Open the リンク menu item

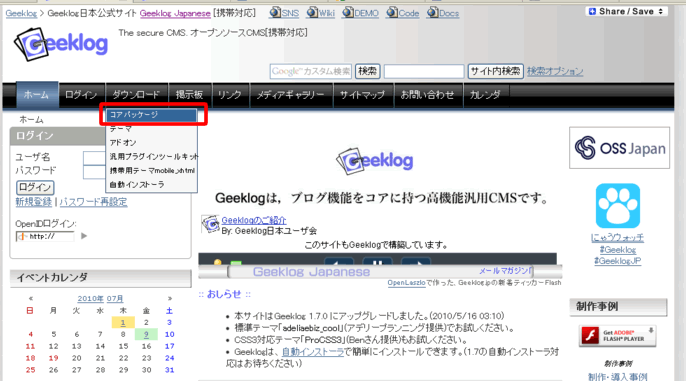(230, 94)
